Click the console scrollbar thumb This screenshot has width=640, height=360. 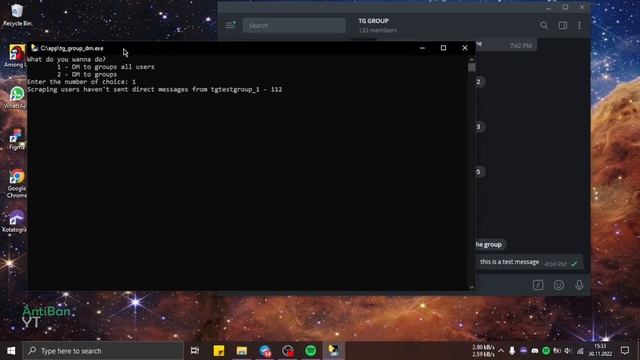[x=472, y=67]
